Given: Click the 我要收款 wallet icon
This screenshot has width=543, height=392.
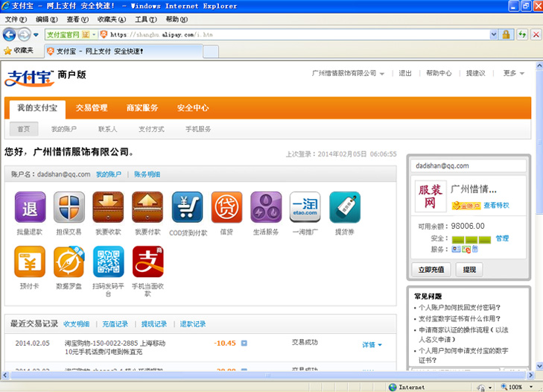Looking at the screenshot, I should click(108, 207).
